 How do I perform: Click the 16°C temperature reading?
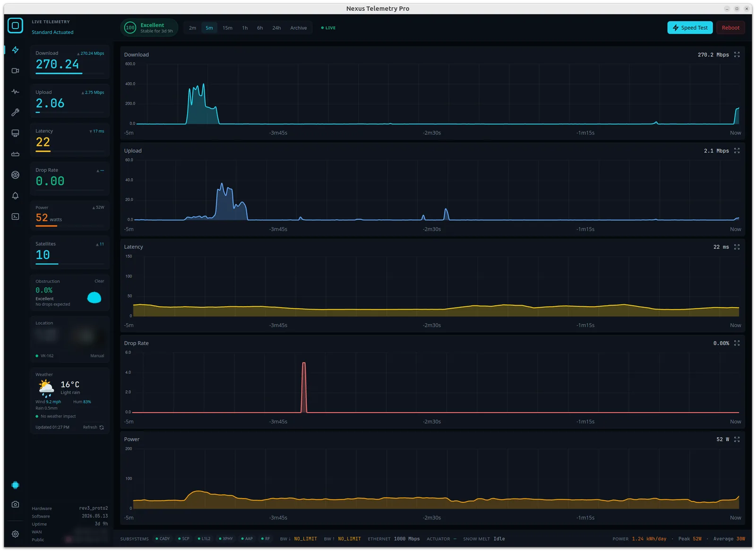(70, 385)
